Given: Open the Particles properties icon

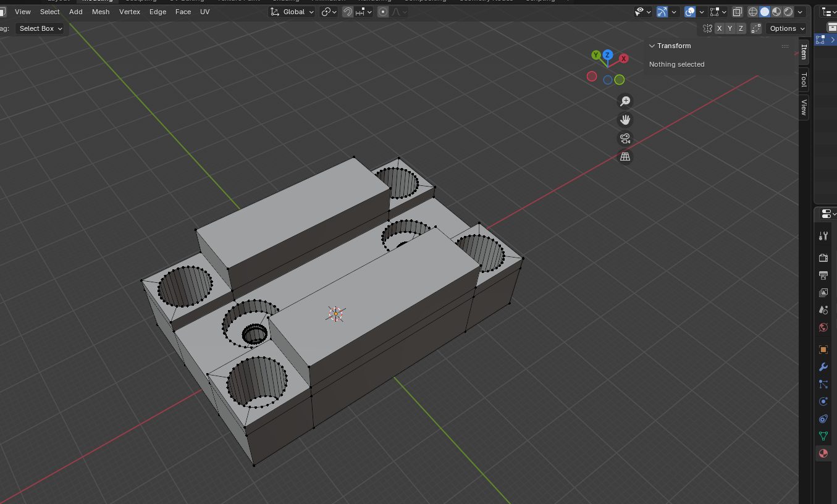Looking at the screenshot, I should tap(823, 384).
